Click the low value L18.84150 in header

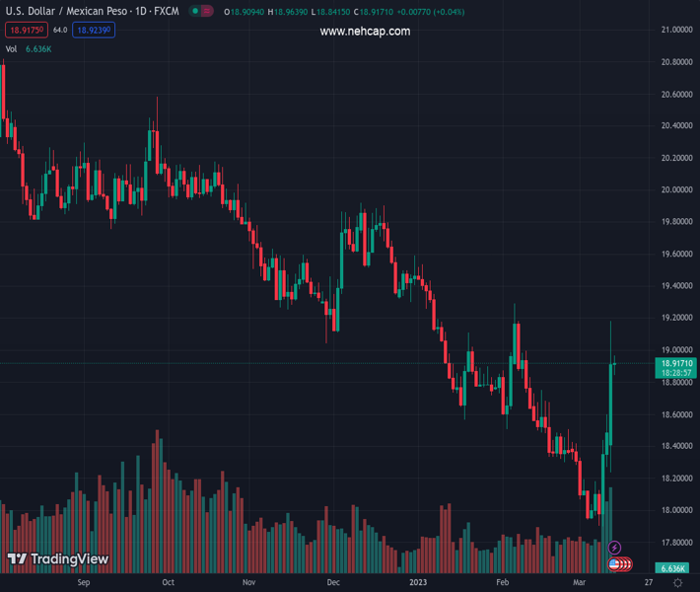click(x=330, y=12)
